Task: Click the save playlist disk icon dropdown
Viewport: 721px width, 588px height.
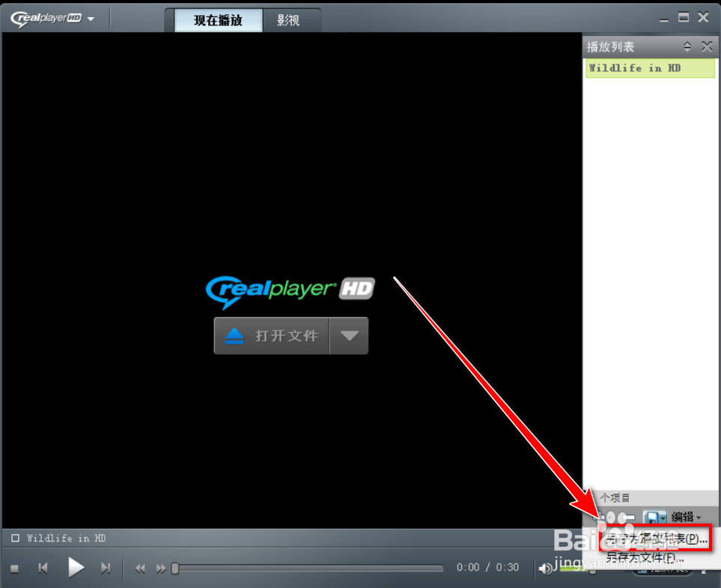Action: click(x=655, y=518)
